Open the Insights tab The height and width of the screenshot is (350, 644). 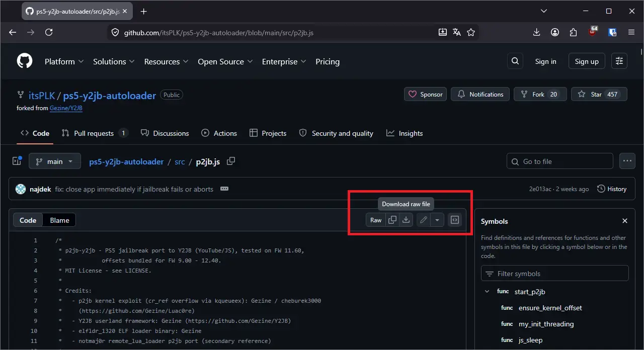pos(405,133)
